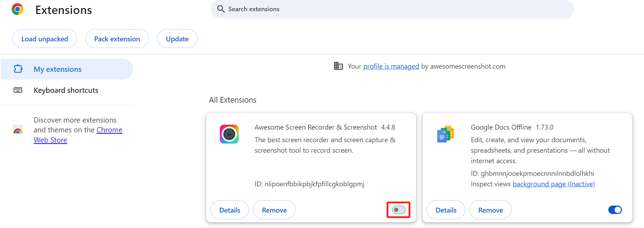Click the Chrome logo icon
Viewport: 644px width, 228px height.
click(17, 9)
